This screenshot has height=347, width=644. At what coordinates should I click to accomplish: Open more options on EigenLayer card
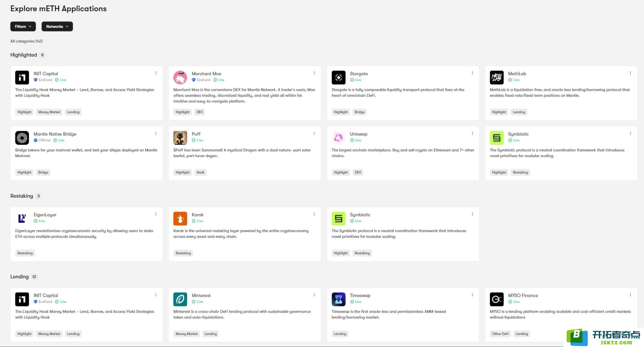(x=156, y=214)
